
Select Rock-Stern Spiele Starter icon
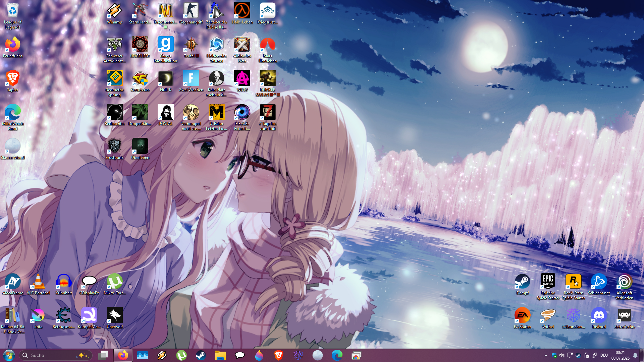coord(574,287)
